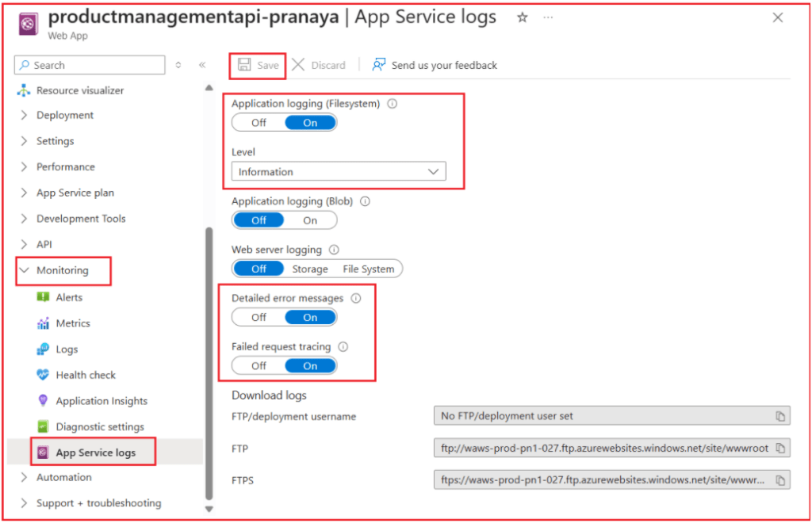Open Diagnostic settings menu item
This screenshot has height=523, width=812.
pos(100,427)
